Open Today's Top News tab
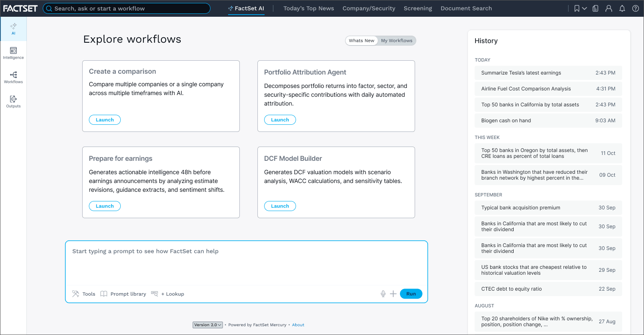The width and height of the screenshot is (644, 335). 309,8
